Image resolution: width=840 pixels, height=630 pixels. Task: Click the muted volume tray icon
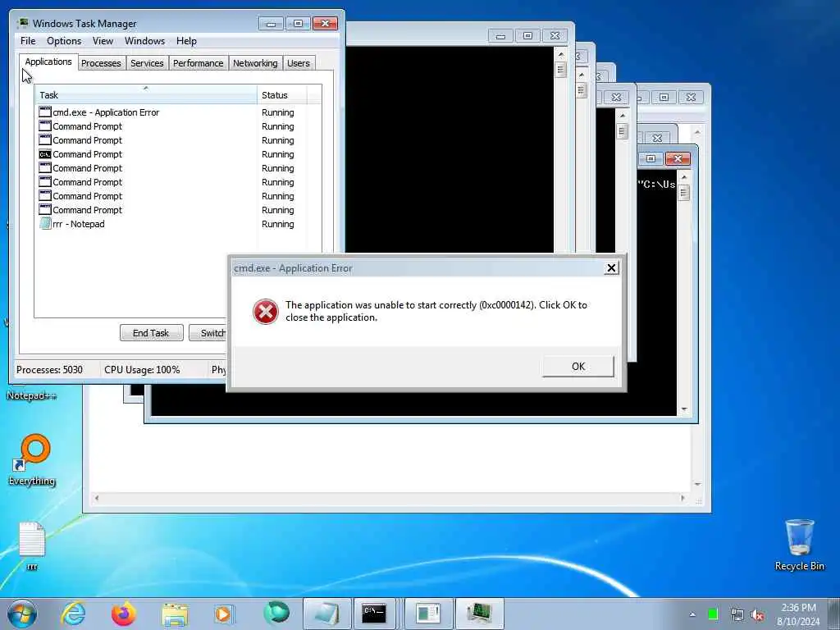pos(757,614)
